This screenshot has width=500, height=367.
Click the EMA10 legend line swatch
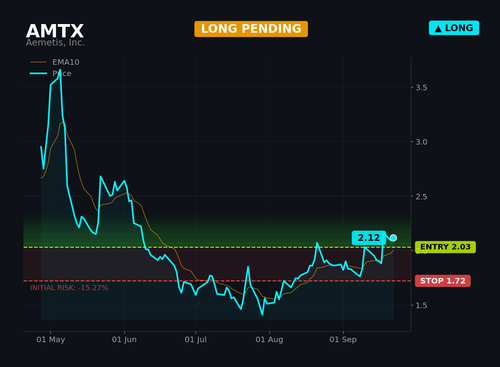coord(38,62)
